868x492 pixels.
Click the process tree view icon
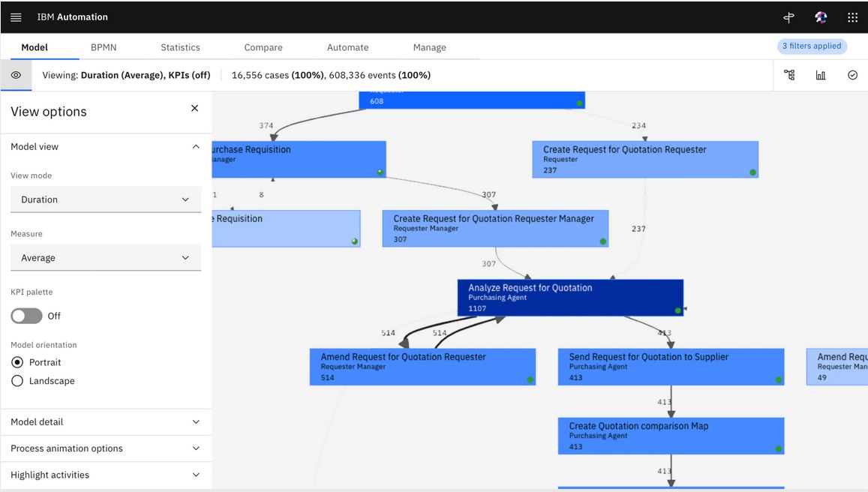[788, 75]
